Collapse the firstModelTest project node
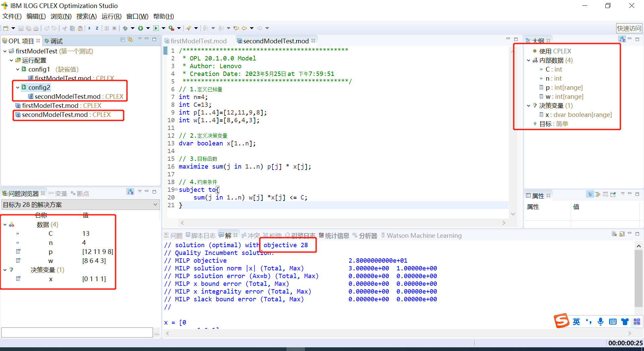This screenshot has width=644, height=351. (x=5, y=51)
